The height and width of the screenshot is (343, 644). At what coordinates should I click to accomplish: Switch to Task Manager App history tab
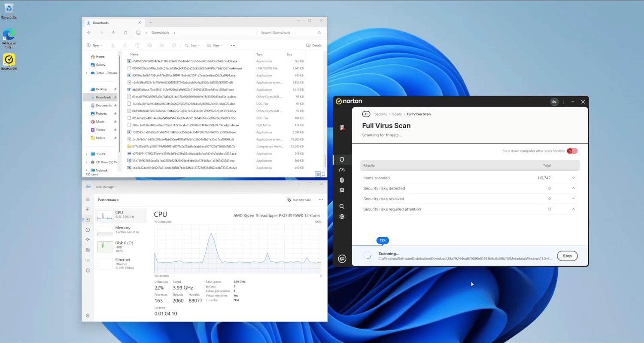point(88,230)
